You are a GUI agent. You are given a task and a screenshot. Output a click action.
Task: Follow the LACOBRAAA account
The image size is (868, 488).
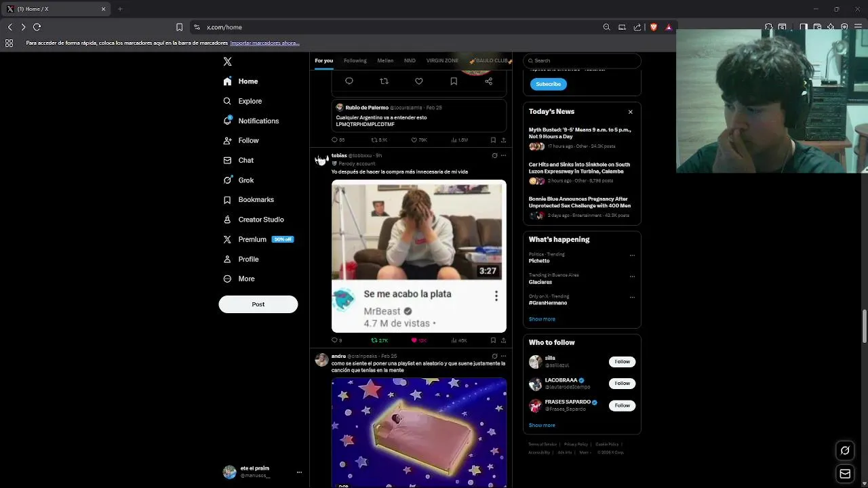tap(622, 384)
